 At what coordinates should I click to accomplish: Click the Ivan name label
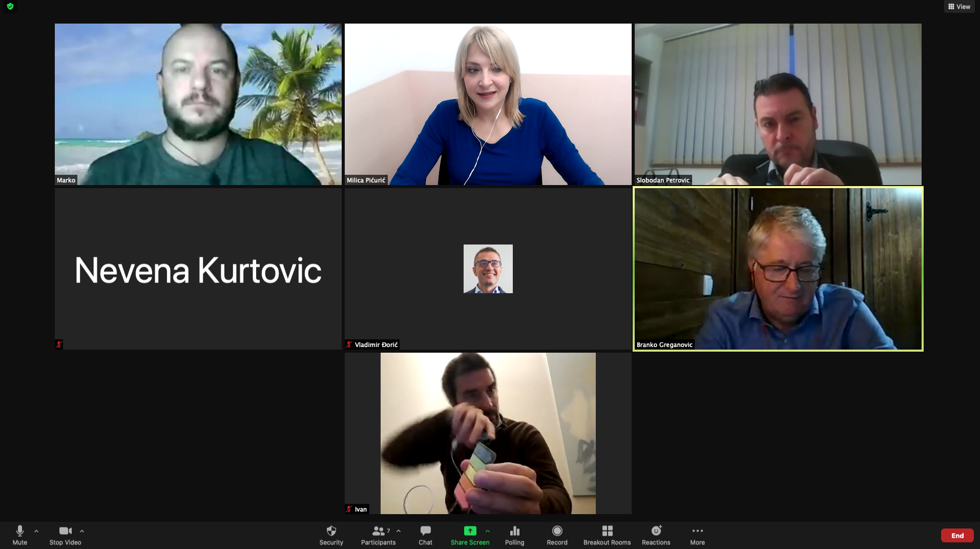361,509
